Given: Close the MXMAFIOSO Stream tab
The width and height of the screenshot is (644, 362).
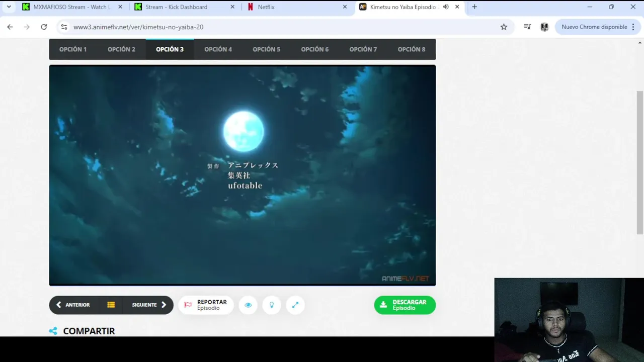Looking at the screenshot, I should tap(120, 7).
